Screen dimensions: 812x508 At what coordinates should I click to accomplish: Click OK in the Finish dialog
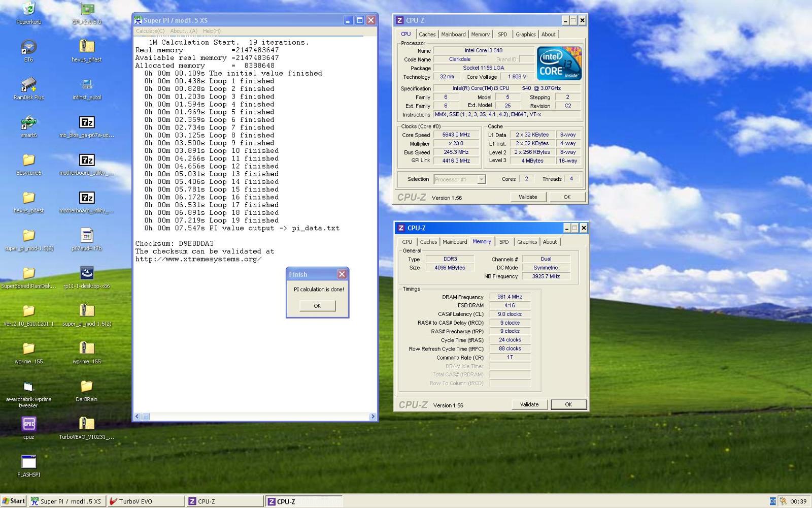tap(317, 306)
